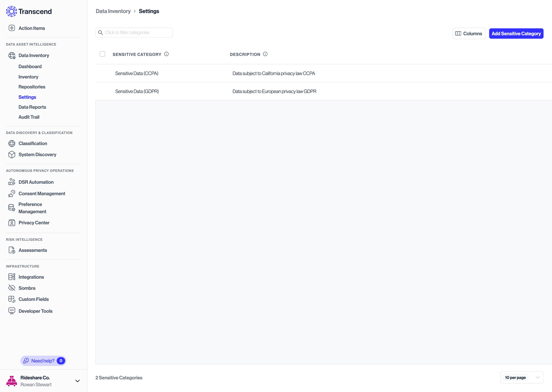Click the Data Inventory globe icon
This screenshot has width=552, height=392.
(12, 55)
